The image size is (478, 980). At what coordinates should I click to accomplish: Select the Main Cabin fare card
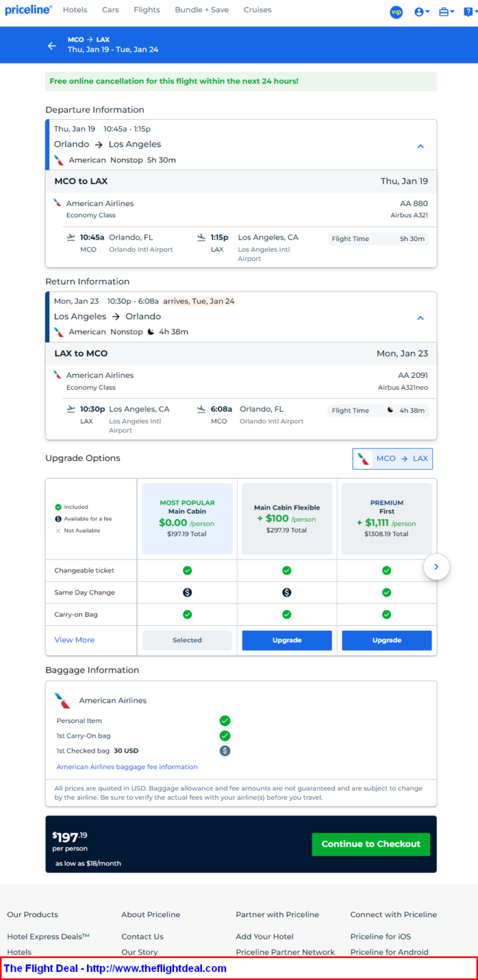(x=187, y=518)
